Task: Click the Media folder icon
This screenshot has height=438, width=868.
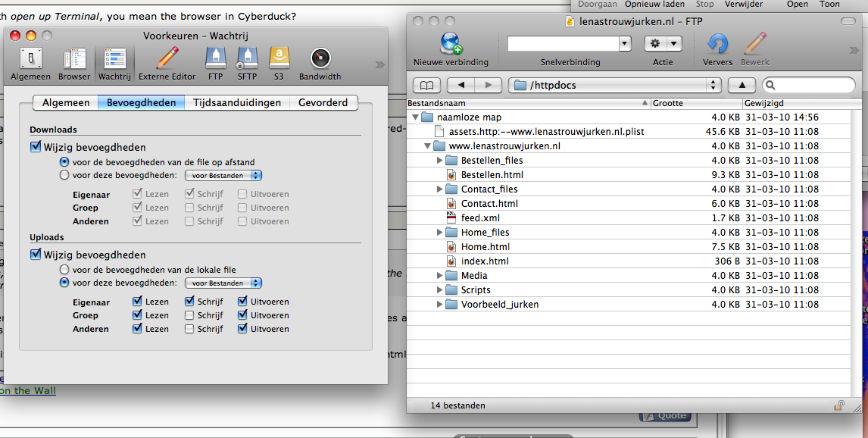Action: coord(451,275)
